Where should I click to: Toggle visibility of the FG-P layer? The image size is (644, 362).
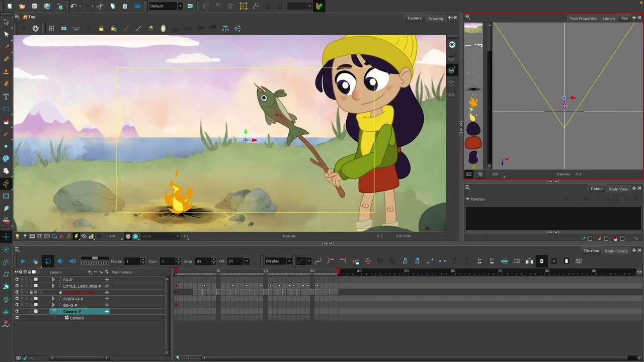(x=17, y=280)
